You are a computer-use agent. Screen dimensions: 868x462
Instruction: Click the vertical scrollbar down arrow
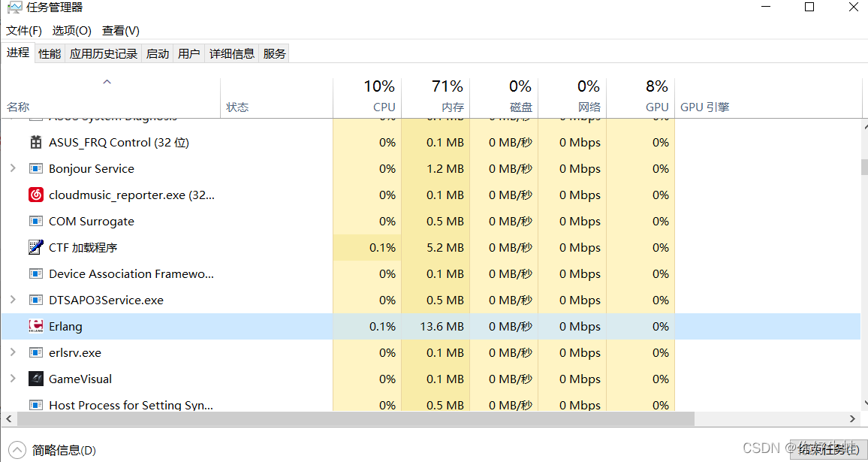pos(865,404)
